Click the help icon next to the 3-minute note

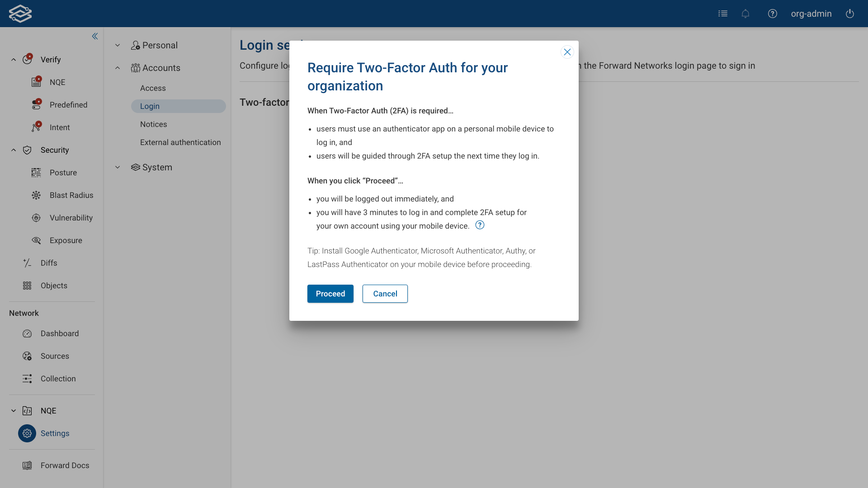(x=480, y=225)
